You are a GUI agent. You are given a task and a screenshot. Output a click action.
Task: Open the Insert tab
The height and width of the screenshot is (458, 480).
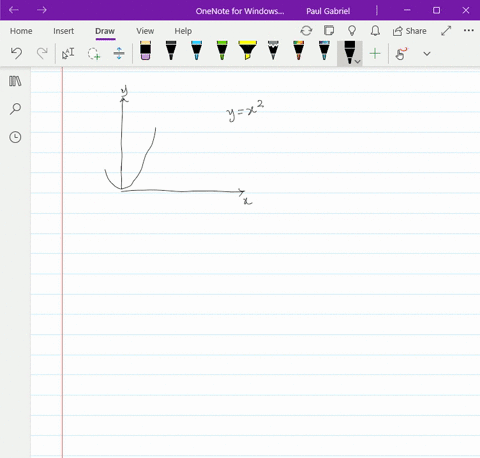[63, 31]
